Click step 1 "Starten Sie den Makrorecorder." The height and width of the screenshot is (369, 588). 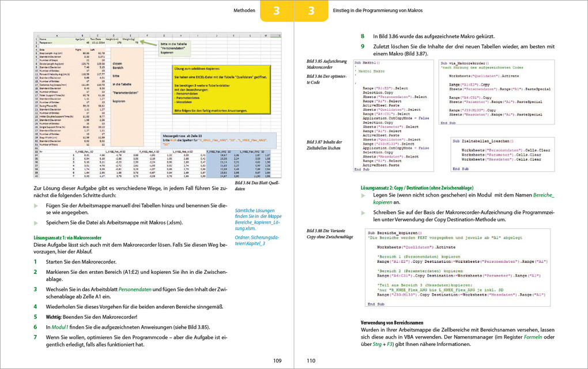click(81, 262)
